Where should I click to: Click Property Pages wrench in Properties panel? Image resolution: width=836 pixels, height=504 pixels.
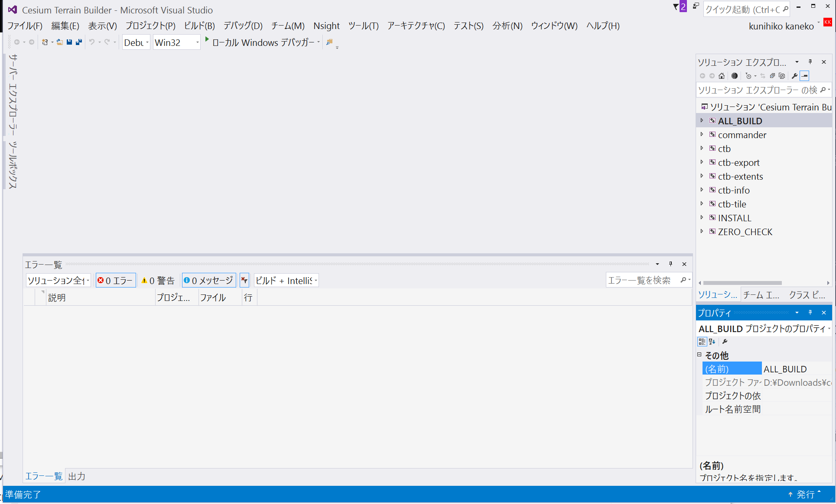coord(725,342)
